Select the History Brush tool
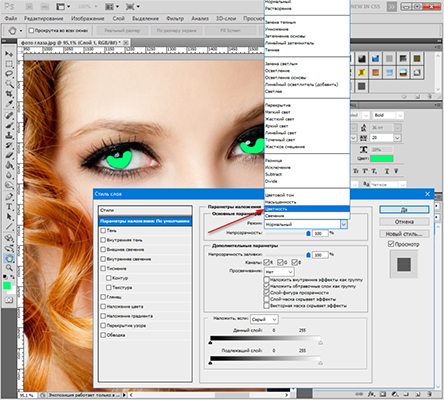 pos(9,145)
